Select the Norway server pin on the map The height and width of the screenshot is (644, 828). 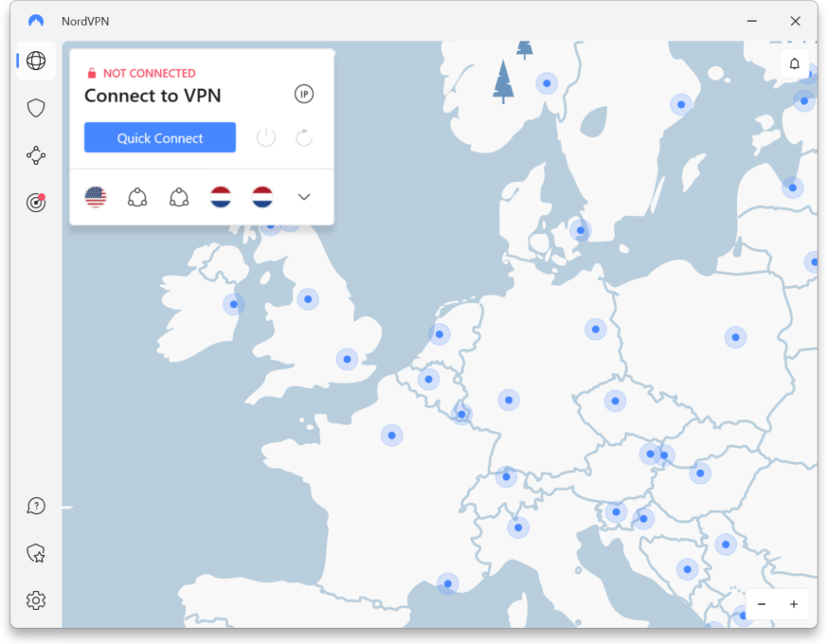547,83
